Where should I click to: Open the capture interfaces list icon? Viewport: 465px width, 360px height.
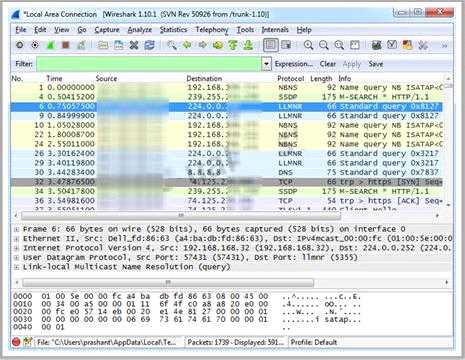pyautogui.click(x=19, y=45)
